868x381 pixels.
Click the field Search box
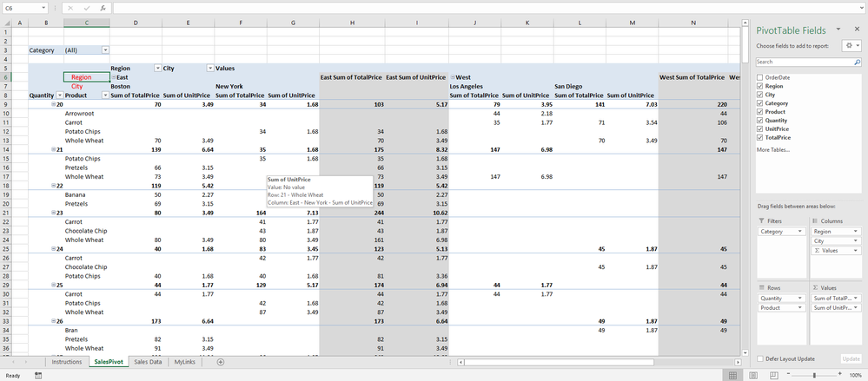808,62
